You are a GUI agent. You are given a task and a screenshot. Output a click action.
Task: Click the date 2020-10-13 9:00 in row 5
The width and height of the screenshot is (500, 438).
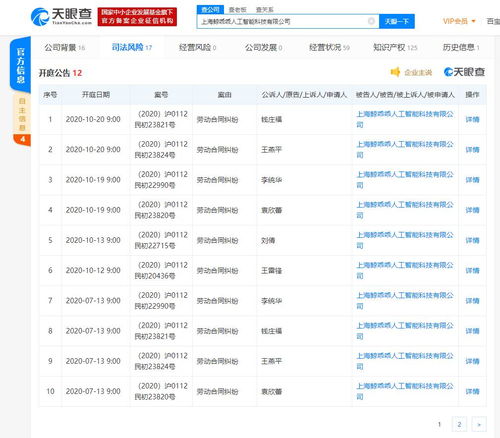click(x=93, y=240)
